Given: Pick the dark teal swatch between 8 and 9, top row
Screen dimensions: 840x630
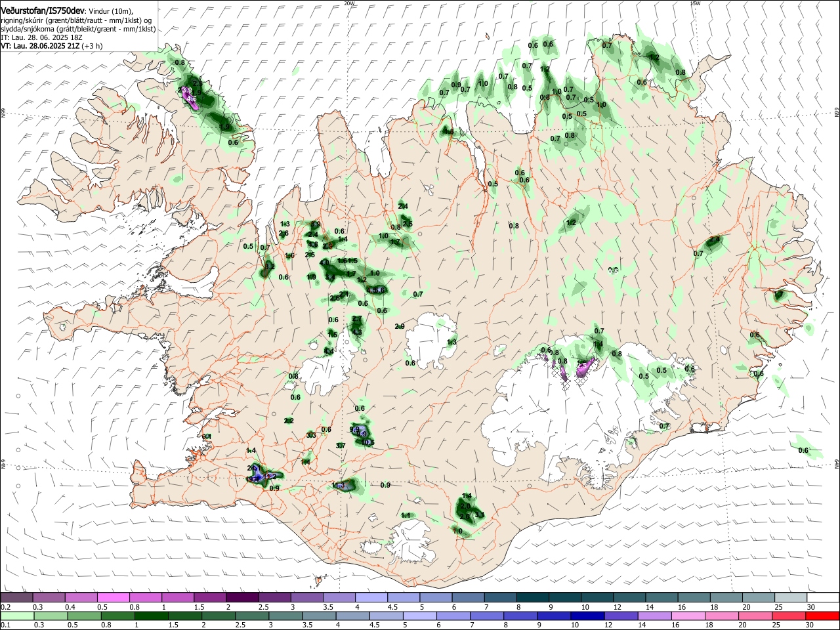Looking at the screenshot, I should [x=532, y=597].
